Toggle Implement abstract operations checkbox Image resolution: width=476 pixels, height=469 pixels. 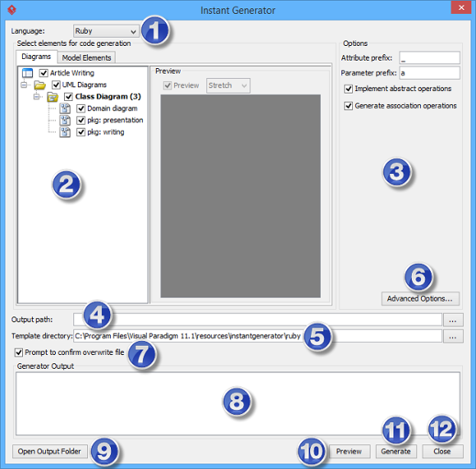348,89
